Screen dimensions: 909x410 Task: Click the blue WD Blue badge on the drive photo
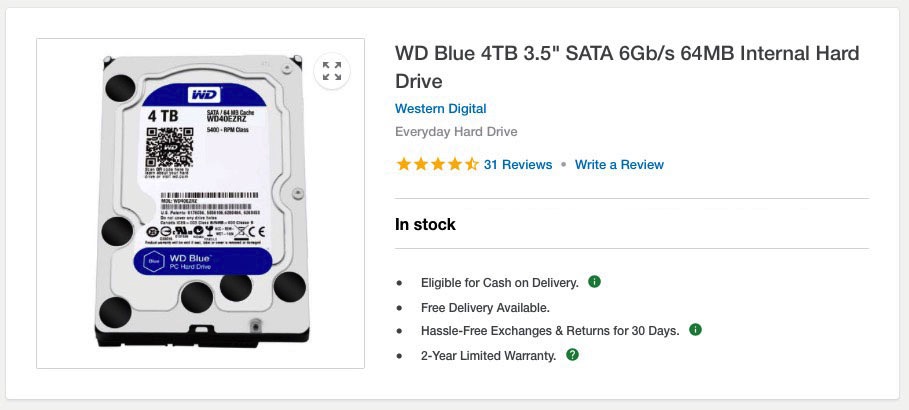tap(203, 263)
